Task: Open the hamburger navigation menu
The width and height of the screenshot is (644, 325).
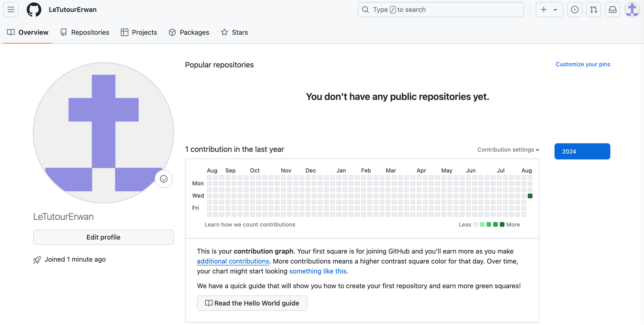Action: click(11, 10)
